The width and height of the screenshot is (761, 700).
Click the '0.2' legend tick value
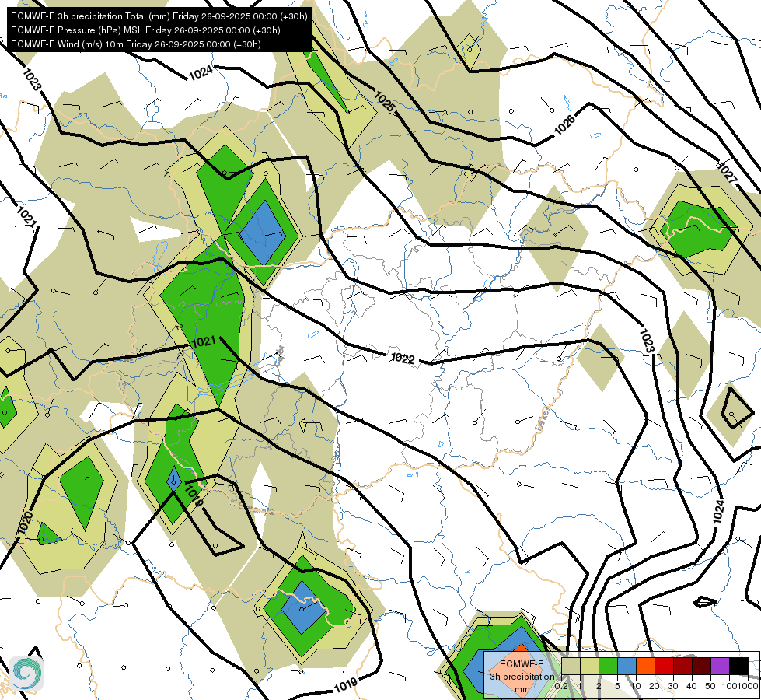(x=561, y=686)
